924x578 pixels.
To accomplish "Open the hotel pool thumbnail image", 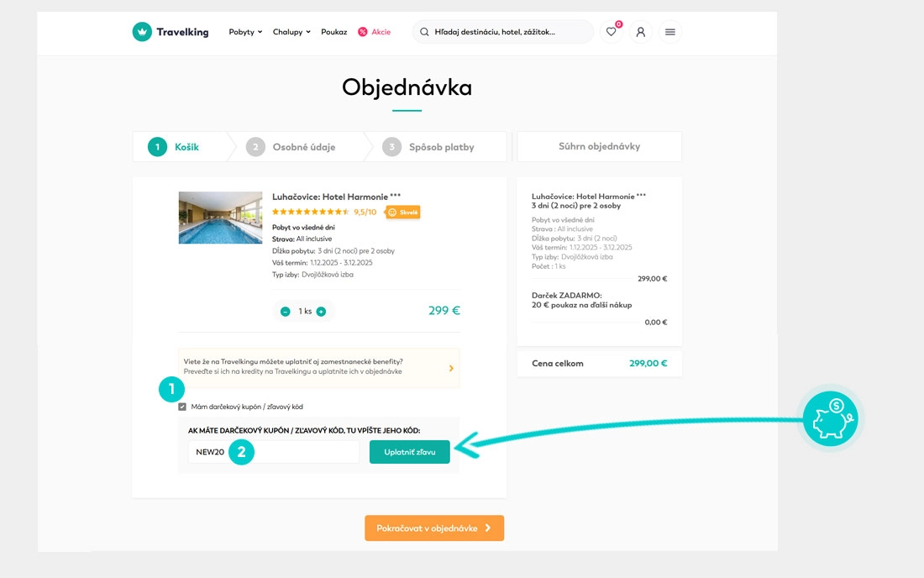I will 220,218.
